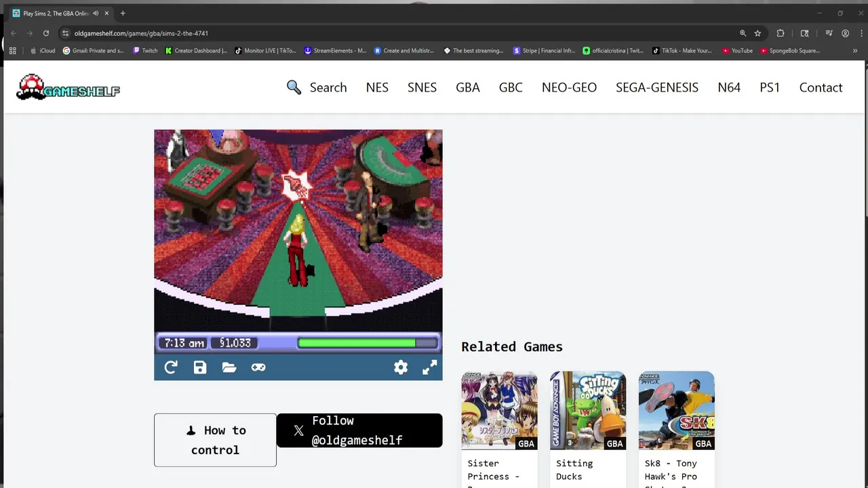
Task: Open browser zoom magnifier in address bar
Action: coord(743,33)
